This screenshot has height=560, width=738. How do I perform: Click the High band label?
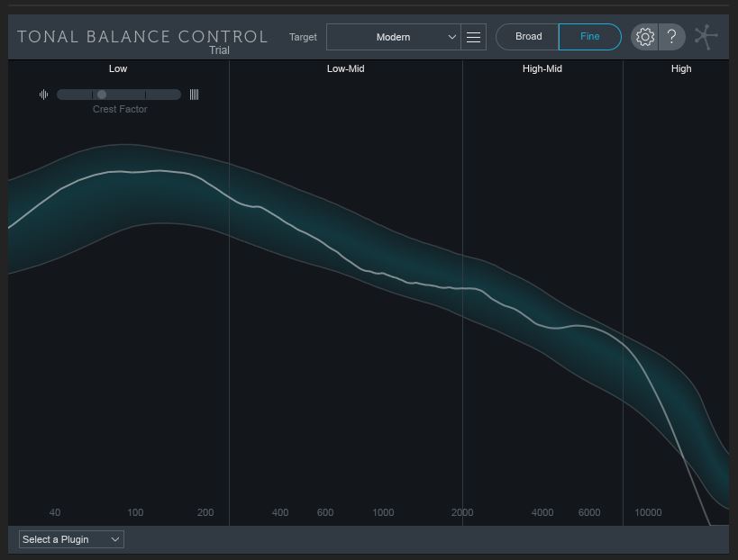(681, 68)
